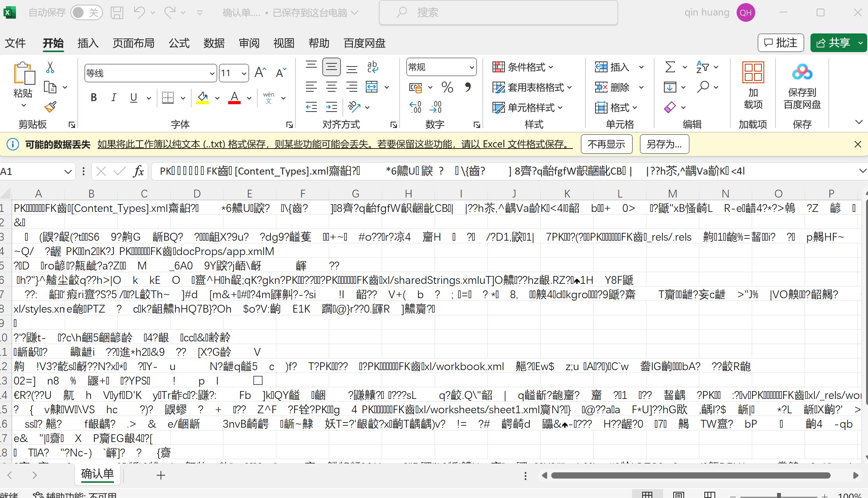
Task: Click the 另存为... button
Action: [x=664, y=144]
